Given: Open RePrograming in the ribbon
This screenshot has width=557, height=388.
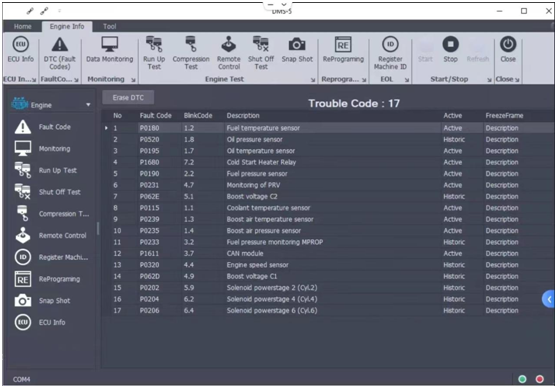Looking at the screenshot, I should click(343, 50).
